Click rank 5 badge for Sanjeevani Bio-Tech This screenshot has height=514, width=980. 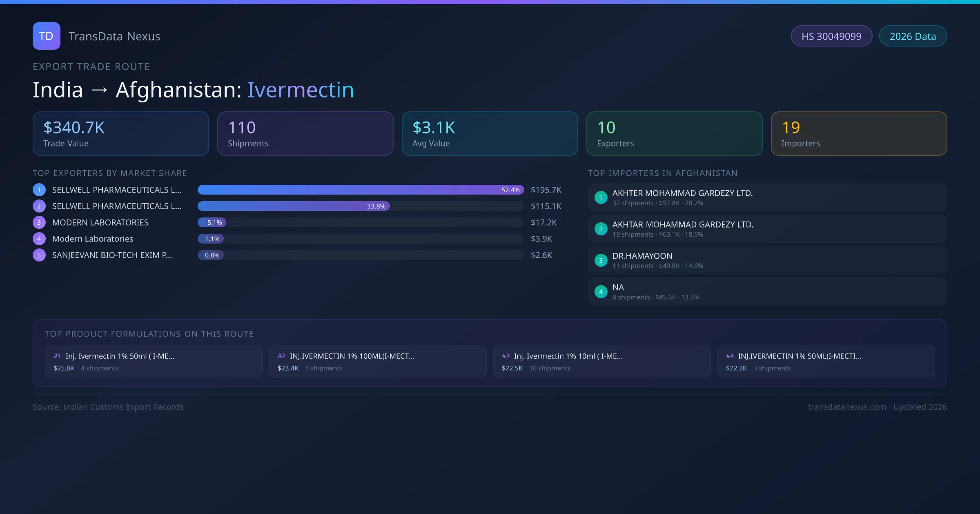point(39,255)
